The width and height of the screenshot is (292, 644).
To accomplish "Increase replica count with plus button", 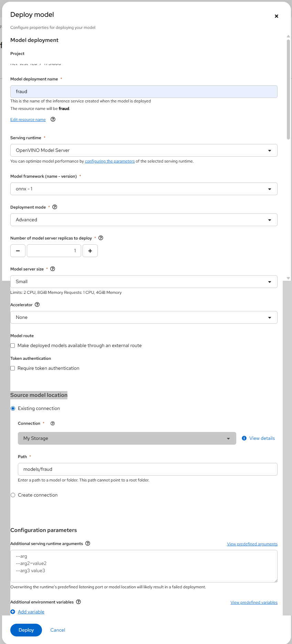I will click(90, 251).
